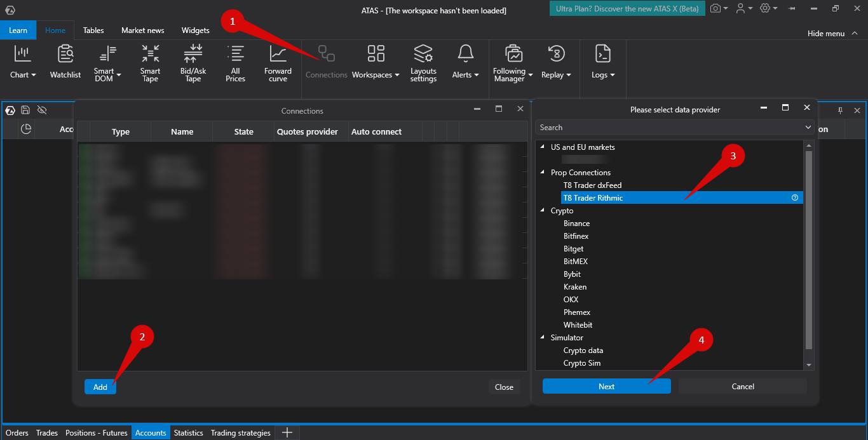Open the Alerts menu
Viewport: 868px width, 440px height.
point(466,62)
